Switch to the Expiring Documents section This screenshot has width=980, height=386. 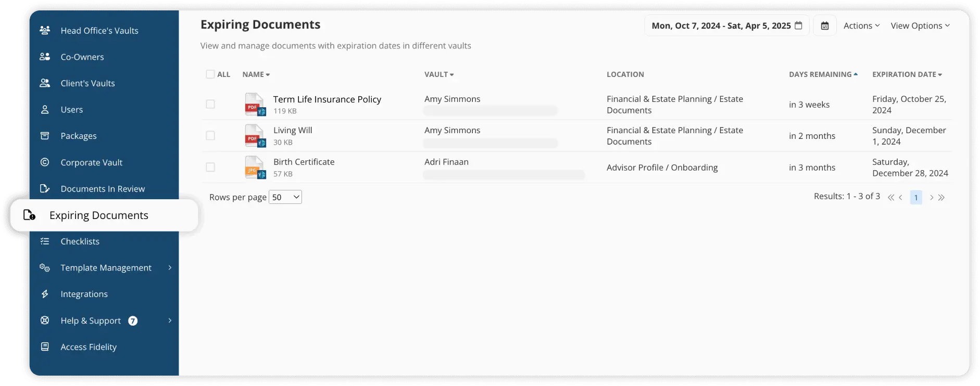[x=99, y=215]
